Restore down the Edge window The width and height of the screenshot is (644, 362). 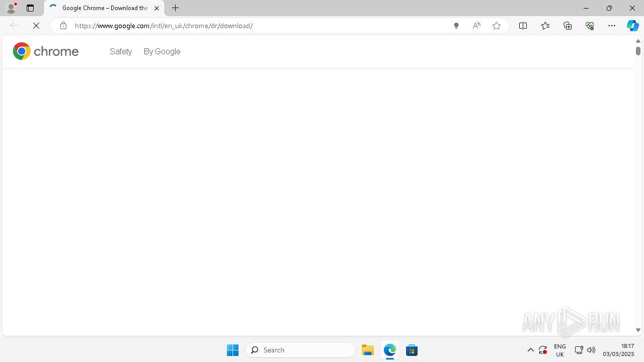tap(609, 8)
